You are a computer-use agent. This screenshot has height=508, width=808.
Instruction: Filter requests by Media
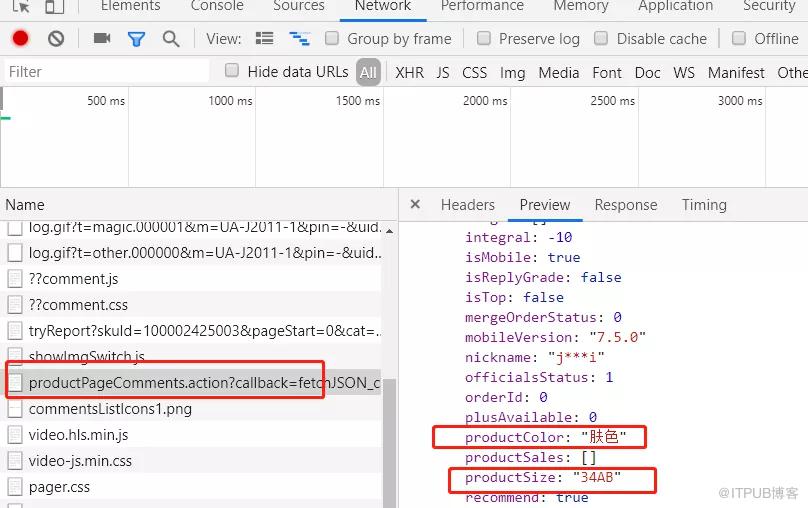point(559,73)
